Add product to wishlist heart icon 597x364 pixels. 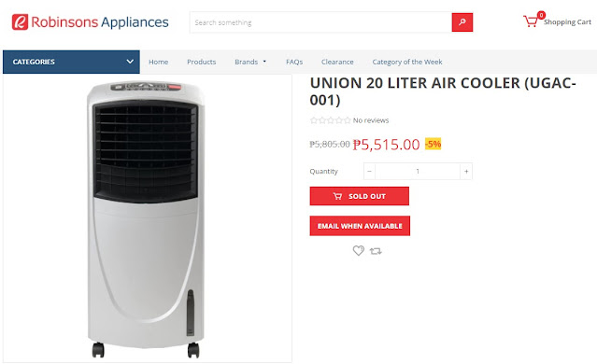[x=358, y=251]
